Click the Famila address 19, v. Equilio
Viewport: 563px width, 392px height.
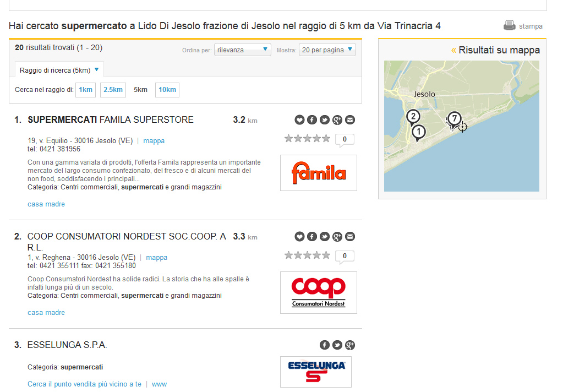click(80, 141)
